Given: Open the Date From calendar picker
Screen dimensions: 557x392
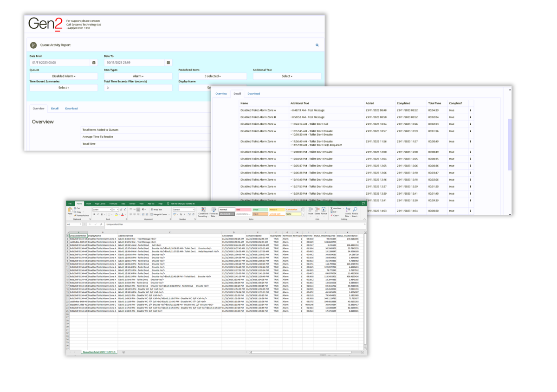Looking at the screenshot, I should tap(94, 63).
